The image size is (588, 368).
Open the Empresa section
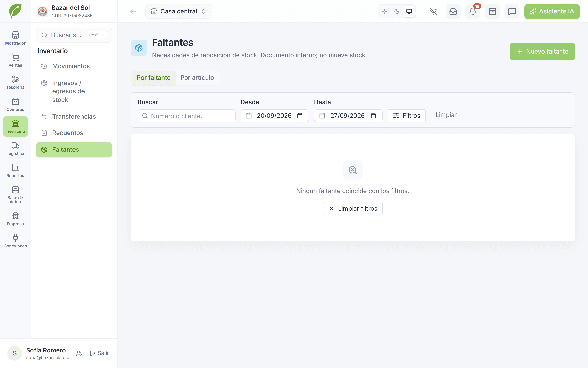pyautogui.click(x=15, y=219)
